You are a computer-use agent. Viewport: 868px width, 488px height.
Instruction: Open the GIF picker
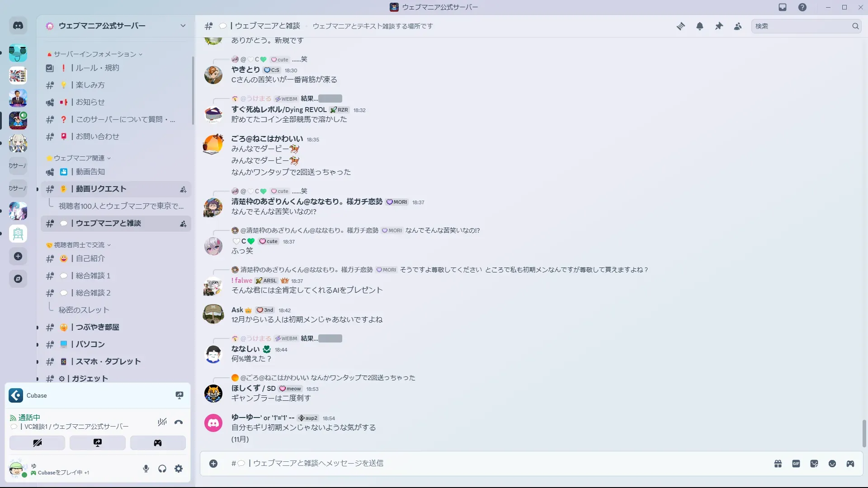click(x=796, y=464)
